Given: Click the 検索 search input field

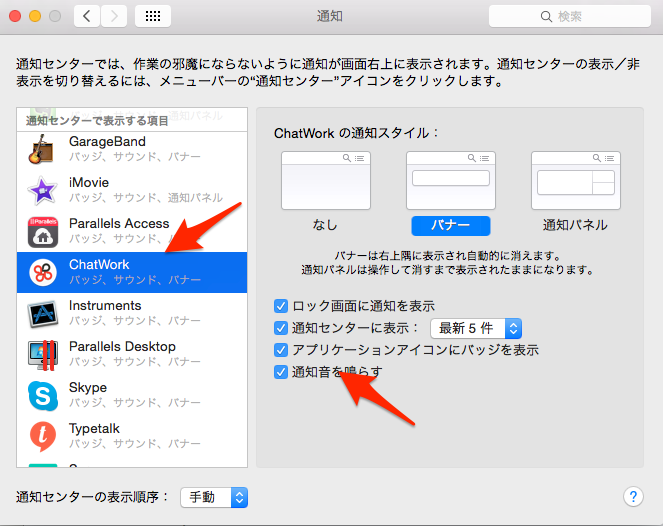Looking at the screenshot, I should click(x=570, y=16).
